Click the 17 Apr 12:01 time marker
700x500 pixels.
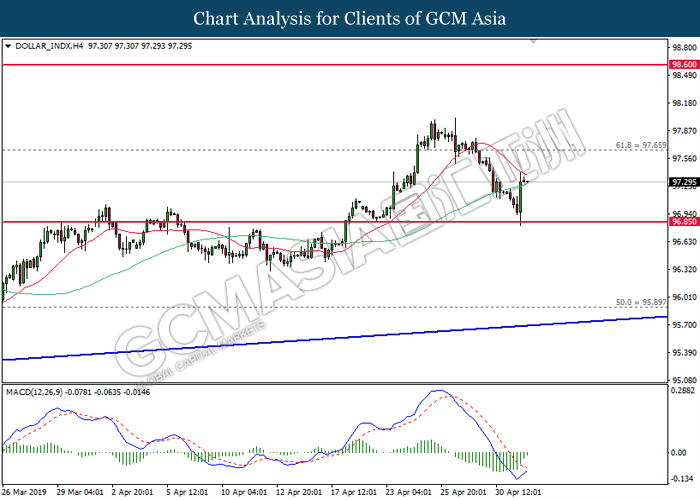tap(354, 492)
